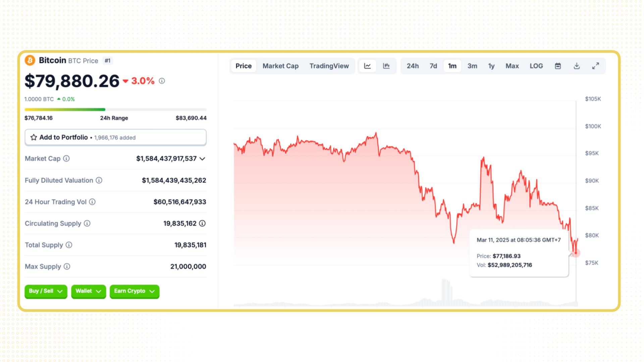Download the chart data
This screenshot has width=644, height=362.
pos(577,66)
